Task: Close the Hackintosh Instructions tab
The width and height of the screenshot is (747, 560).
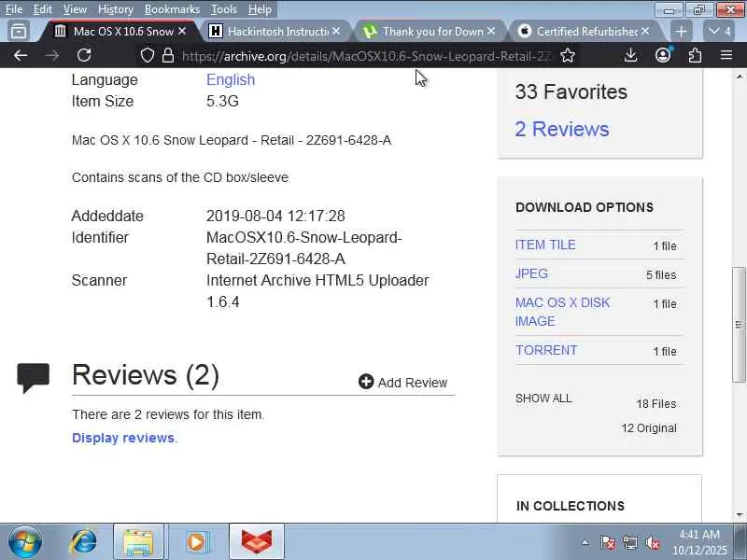Action: 336,31
